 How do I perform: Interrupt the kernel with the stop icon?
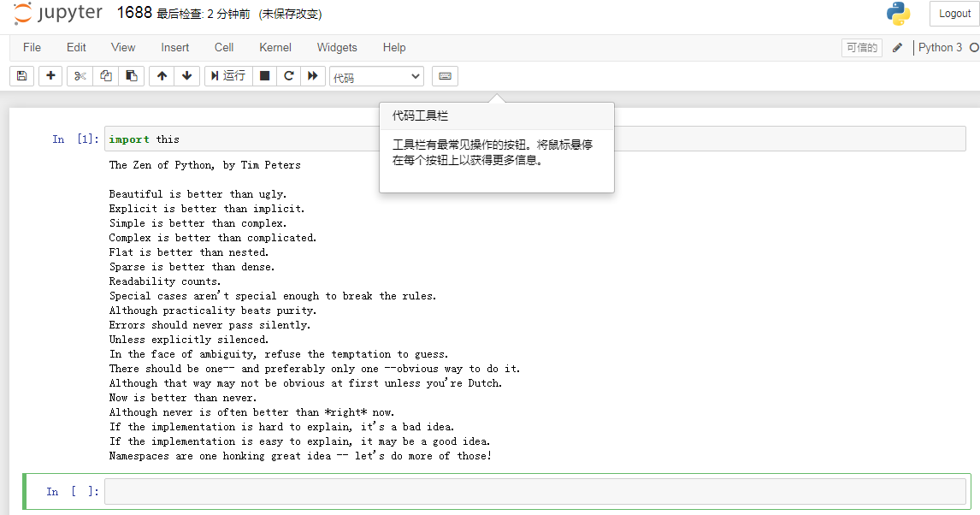264,75
